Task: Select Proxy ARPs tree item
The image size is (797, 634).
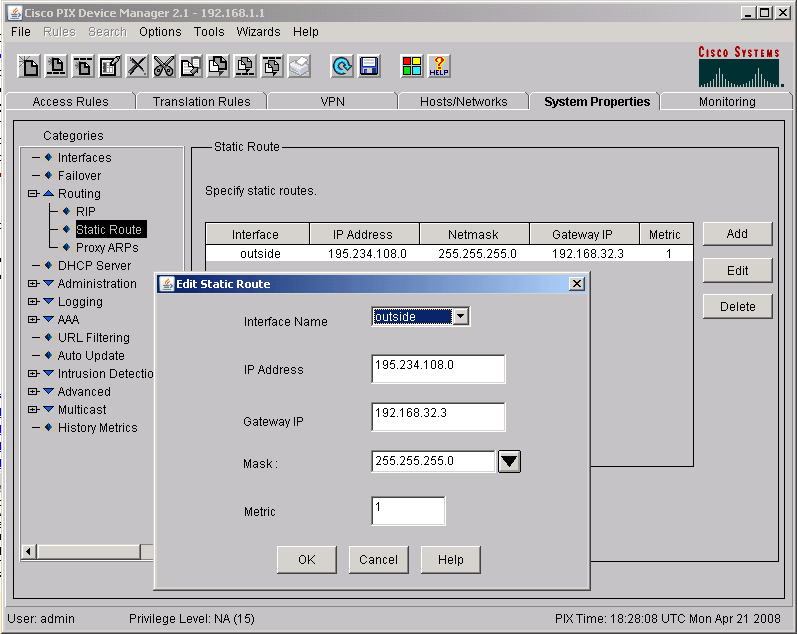Action: point(107,248)
